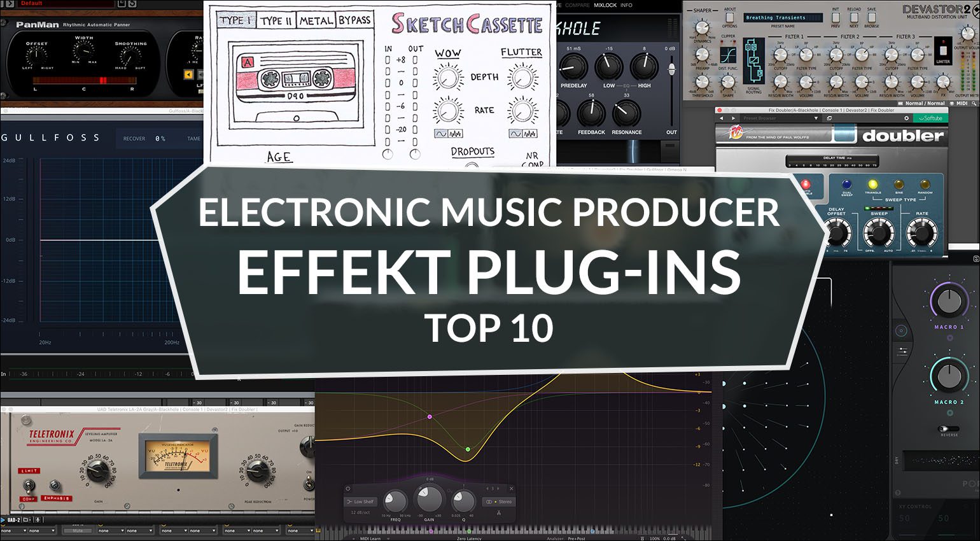Click the WOW rate knob
This screenshot has height=541, width=980.
tap(448, 111)
